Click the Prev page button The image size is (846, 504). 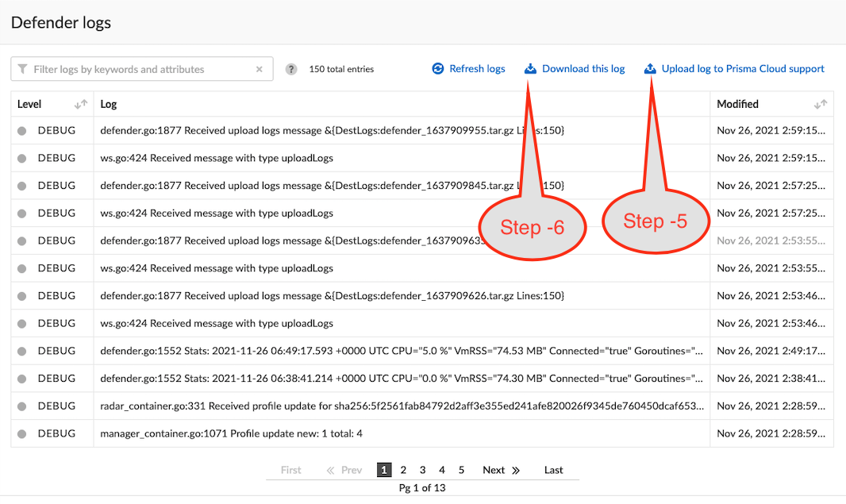click(352, 470)
